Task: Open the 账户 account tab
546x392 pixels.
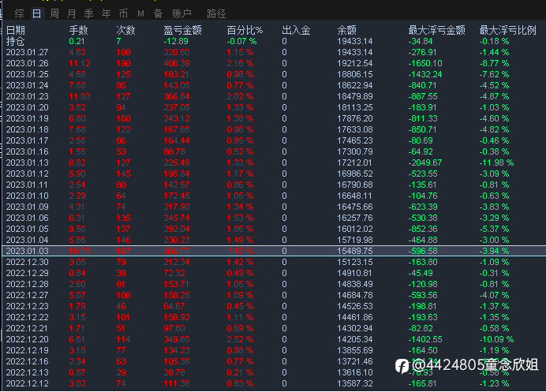Action: (x=181, y=13)
